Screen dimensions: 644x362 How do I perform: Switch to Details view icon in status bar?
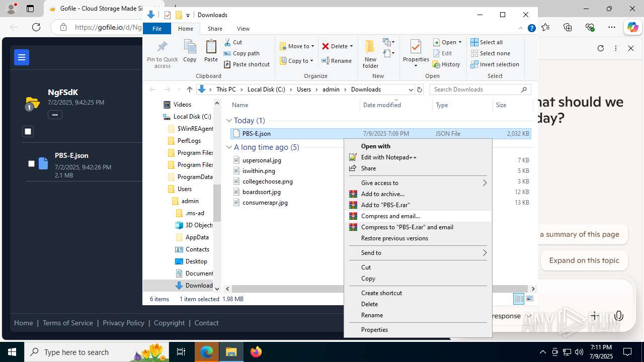[519, 299]
